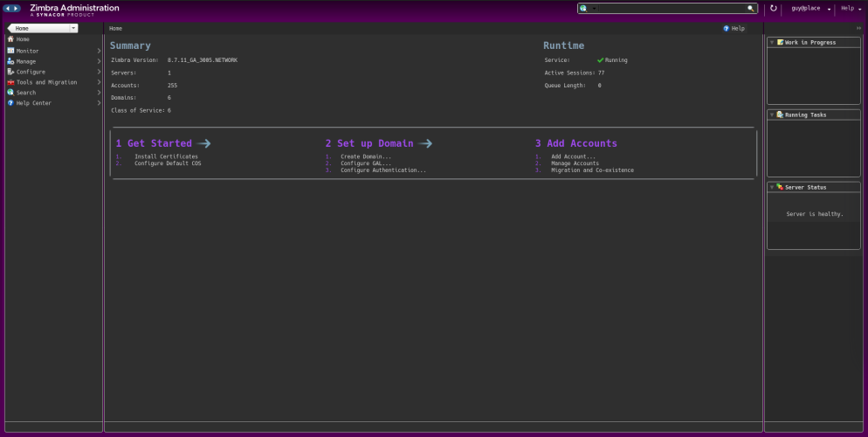Click the Accounts count 255
The width and height of the screenshot is (868, 437).
(173, 86)
